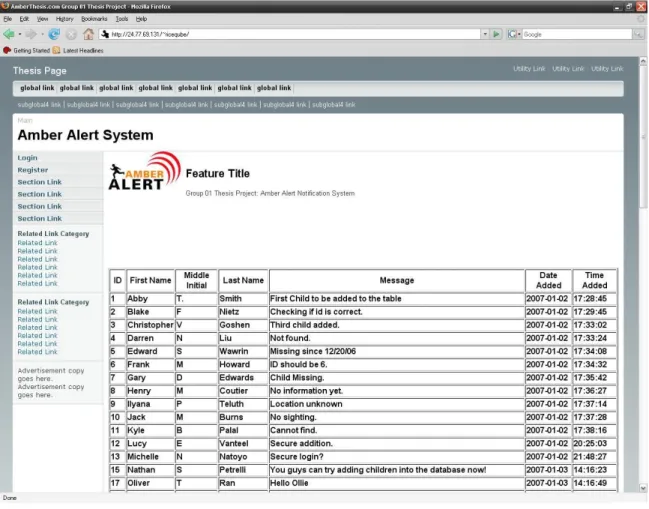Click the search magnifier button
Viewport: 649px width, 509px height.
tap(638, 35)
